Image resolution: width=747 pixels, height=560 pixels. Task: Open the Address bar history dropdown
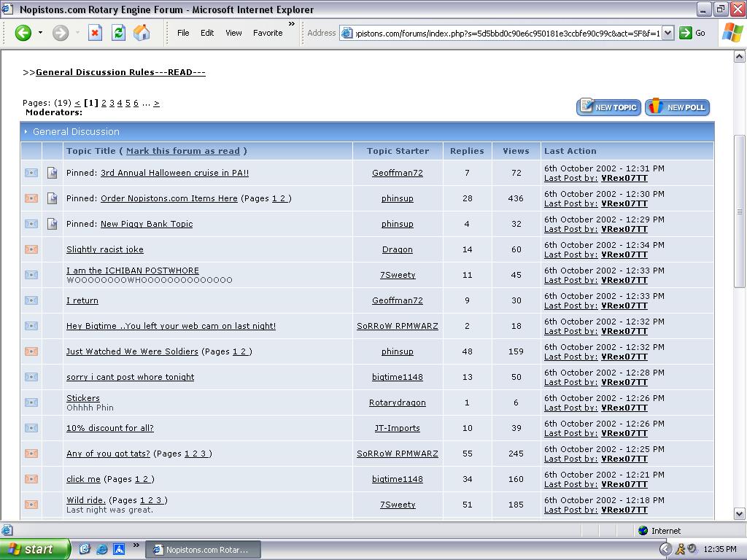pos(667,33)
